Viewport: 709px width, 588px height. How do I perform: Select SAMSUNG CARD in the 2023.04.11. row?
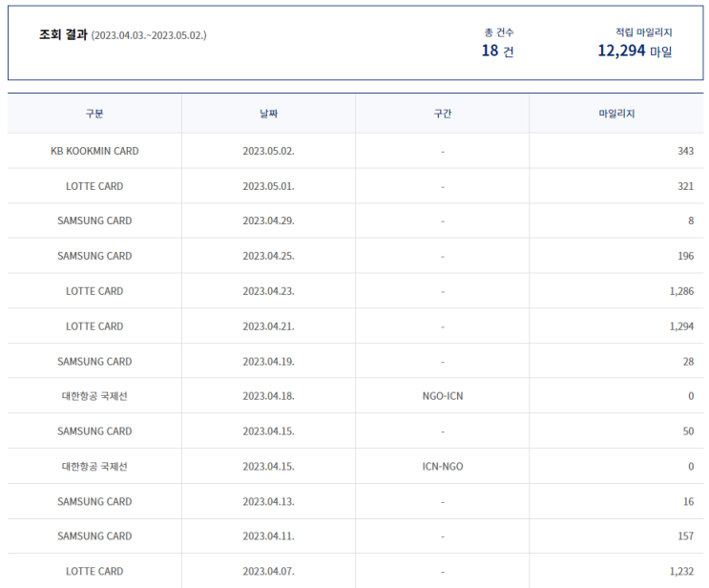94,536
